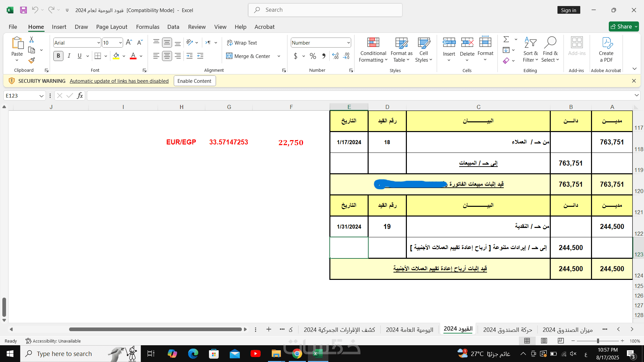Switch to sheet اليومية العامة 2024
Viewport: 644px width, 362px height.
[x=410, y=330]
